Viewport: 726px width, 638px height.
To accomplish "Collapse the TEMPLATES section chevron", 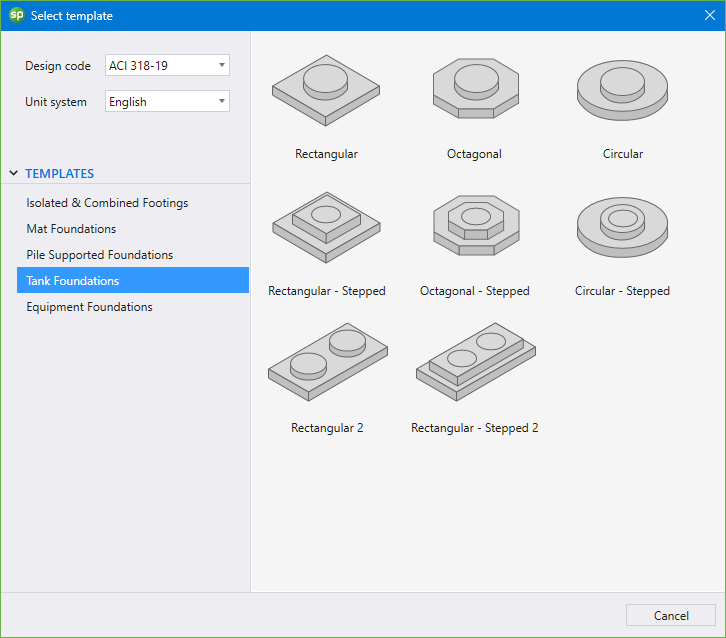I will pos(13,174).
